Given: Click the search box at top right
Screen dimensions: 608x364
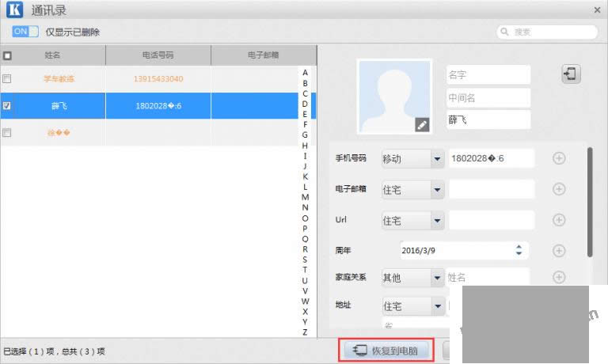Looking at the screenshot, I should point(547,32).
